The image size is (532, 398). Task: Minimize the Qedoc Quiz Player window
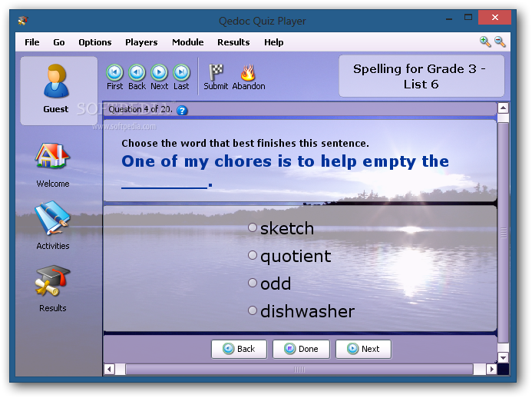[449, 18]
